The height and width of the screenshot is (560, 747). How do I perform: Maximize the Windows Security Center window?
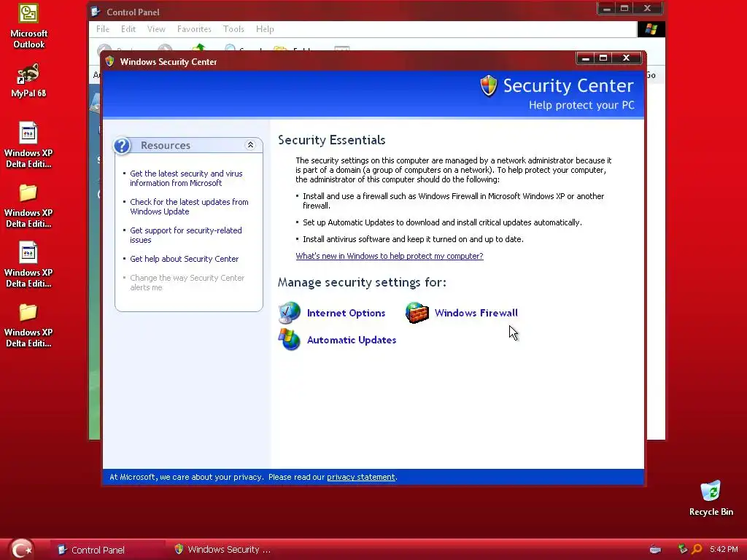pos(603,58)
